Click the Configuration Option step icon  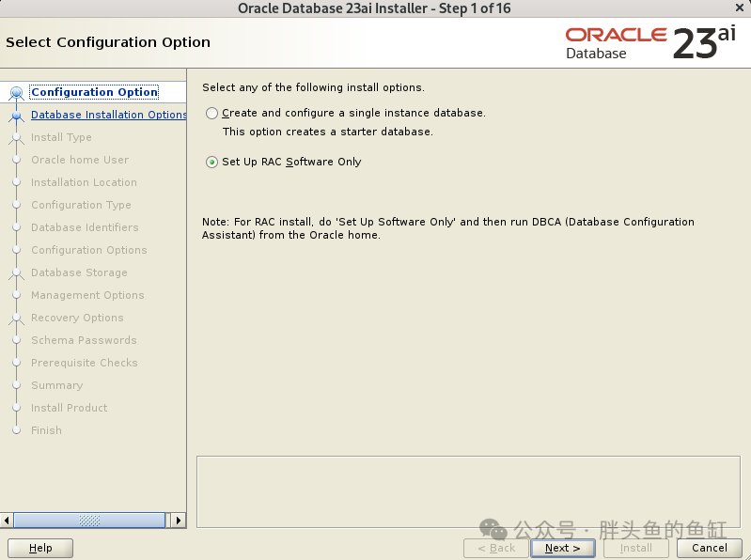coord(16,92)
